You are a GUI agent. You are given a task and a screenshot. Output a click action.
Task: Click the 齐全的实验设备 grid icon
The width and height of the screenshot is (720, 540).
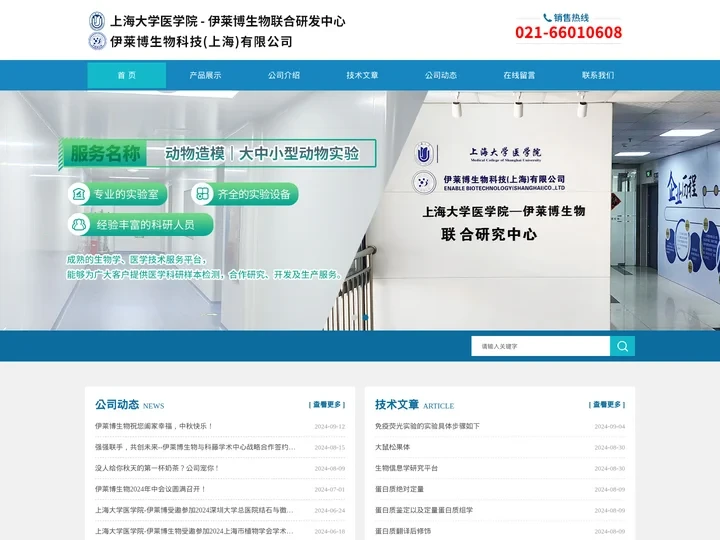[x=202, y=194]
